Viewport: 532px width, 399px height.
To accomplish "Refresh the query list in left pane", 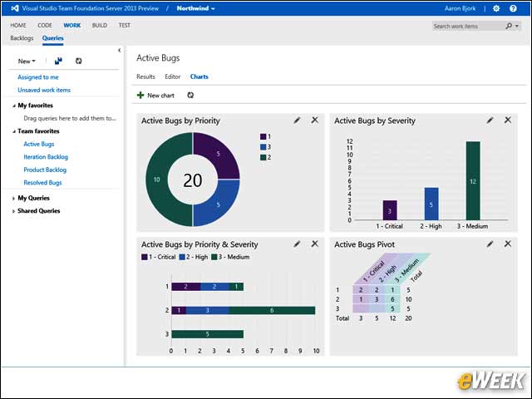I will click(78, 61).
